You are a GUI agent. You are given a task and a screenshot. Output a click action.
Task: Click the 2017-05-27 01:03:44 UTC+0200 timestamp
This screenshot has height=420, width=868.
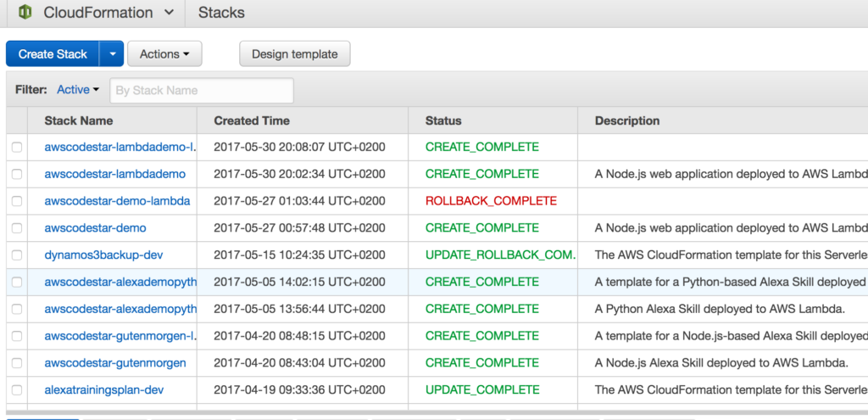coord(299,200)
